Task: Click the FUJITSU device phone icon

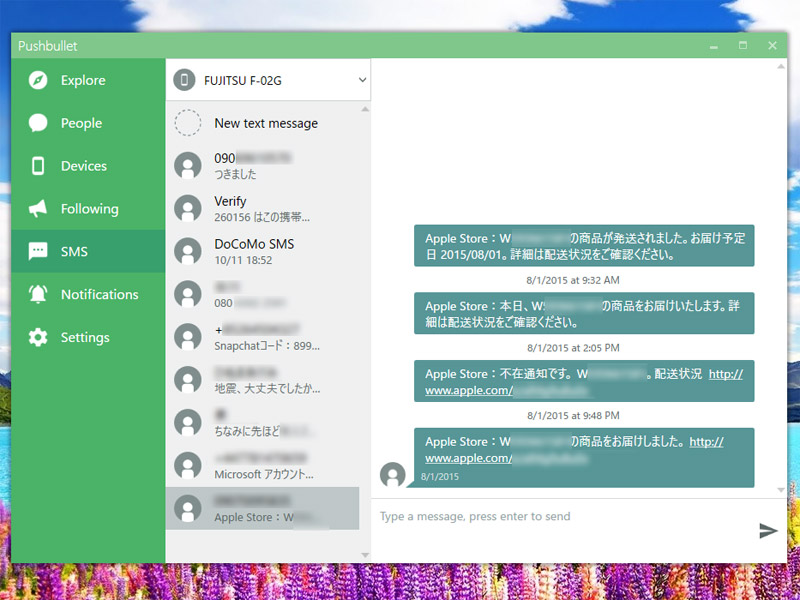Action: click(184, 80)
